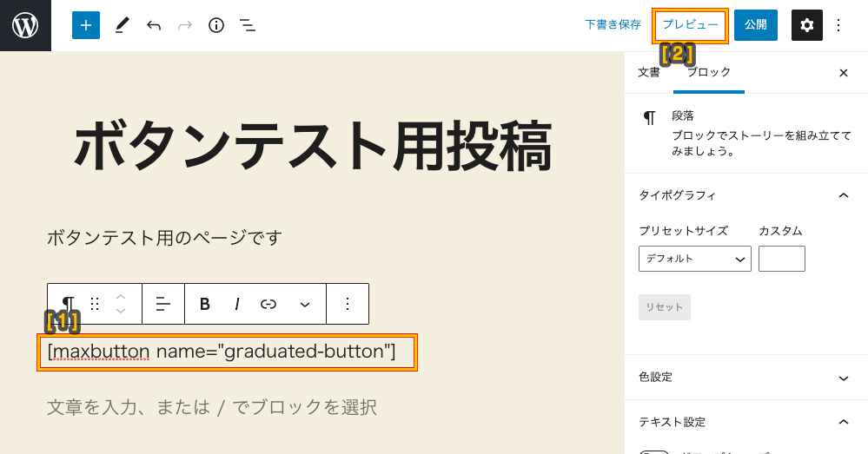Click the 下書き保存 link

[x=613, y=25]
